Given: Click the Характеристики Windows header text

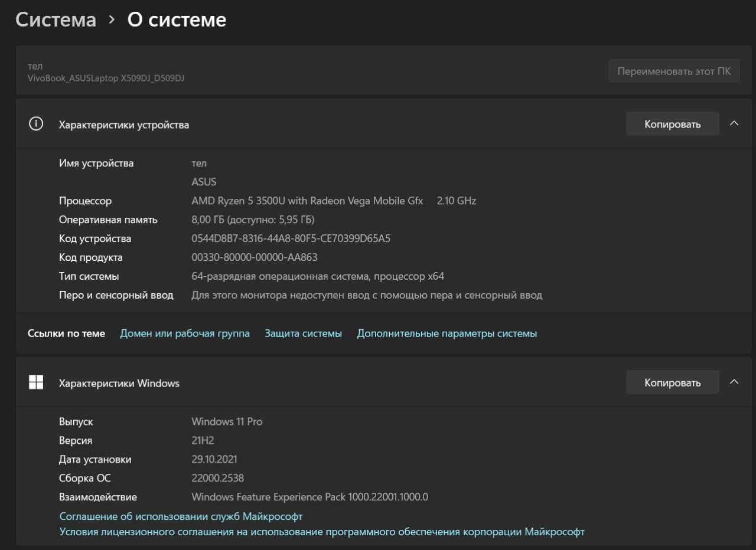Looking at the screenshot, I should tap(119, 383).
